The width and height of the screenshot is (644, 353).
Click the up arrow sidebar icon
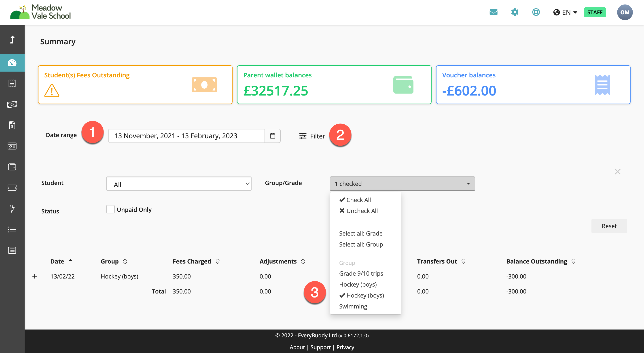pyautogui.click(x=12, y=40)
